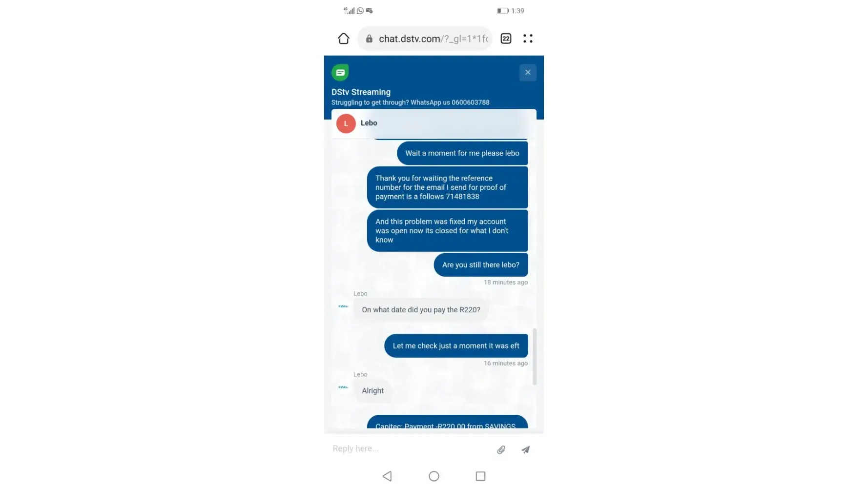
Task: Open the browser four-dot menu
Action: (528, 39)
